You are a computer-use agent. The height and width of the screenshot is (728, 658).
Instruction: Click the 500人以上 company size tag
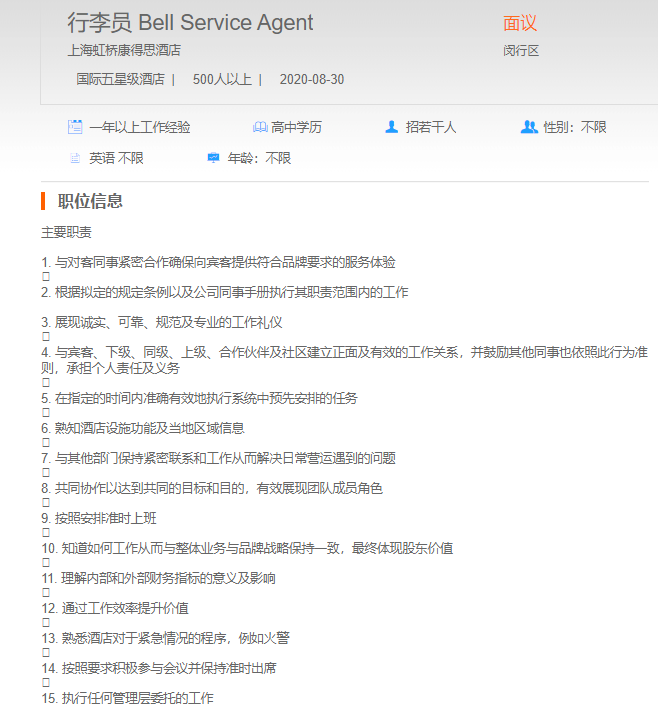pos(222,79)
